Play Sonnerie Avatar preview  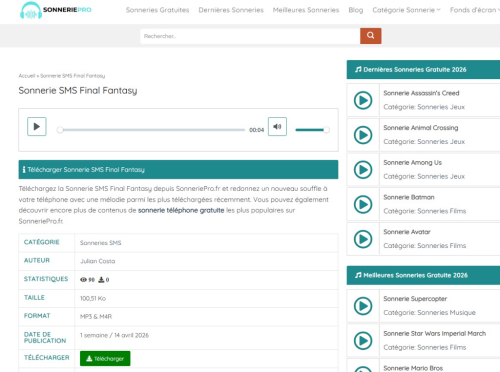[x=363, y=239]
